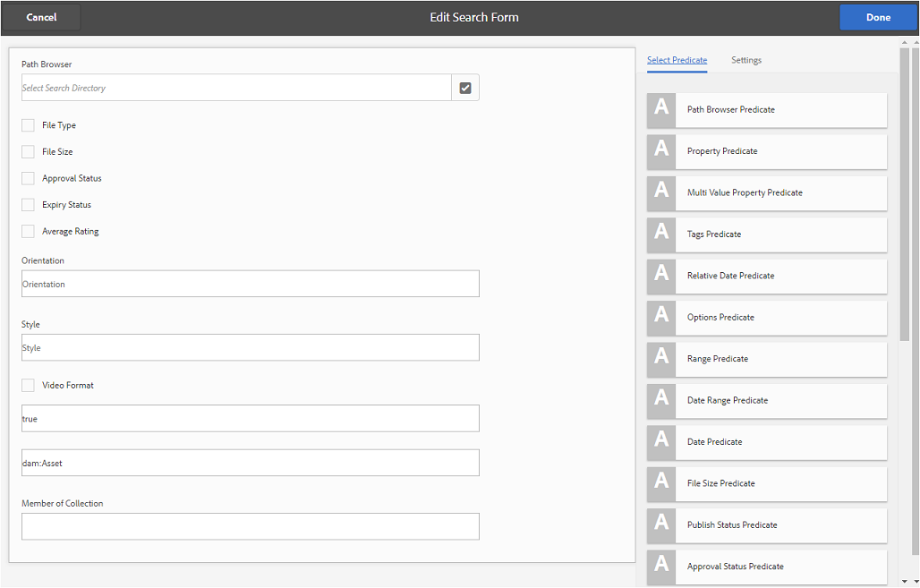
Task: Tick the Average Rating checkbox
Action: [29, 231]
